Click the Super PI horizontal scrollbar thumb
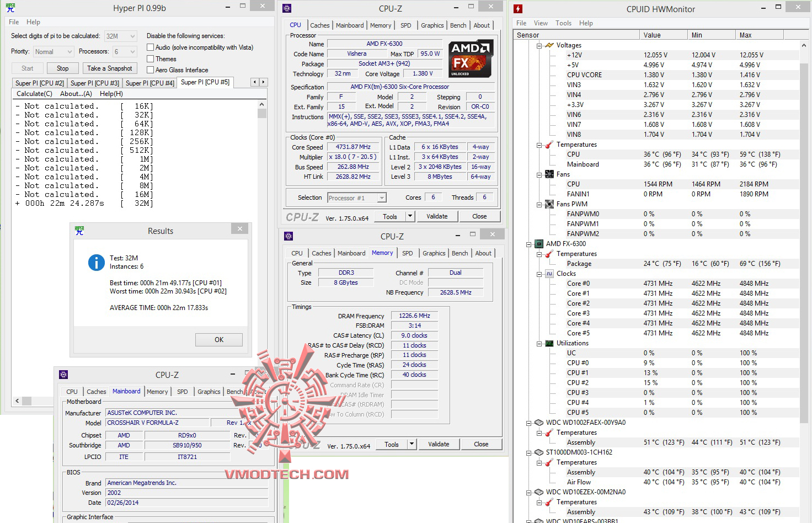812x523 pixels. [x=26, y=401]
